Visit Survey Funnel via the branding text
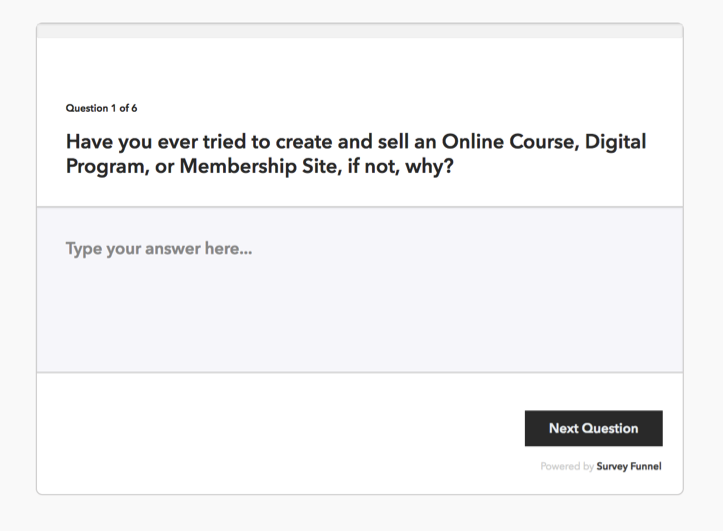This screenshot has height=532, width=723. (628, 466)
